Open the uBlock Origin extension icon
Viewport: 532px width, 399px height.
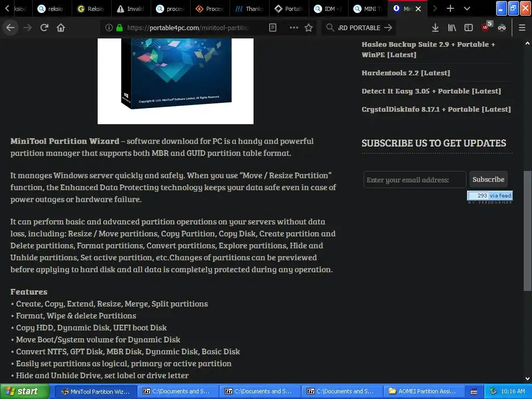pos(486,26)
